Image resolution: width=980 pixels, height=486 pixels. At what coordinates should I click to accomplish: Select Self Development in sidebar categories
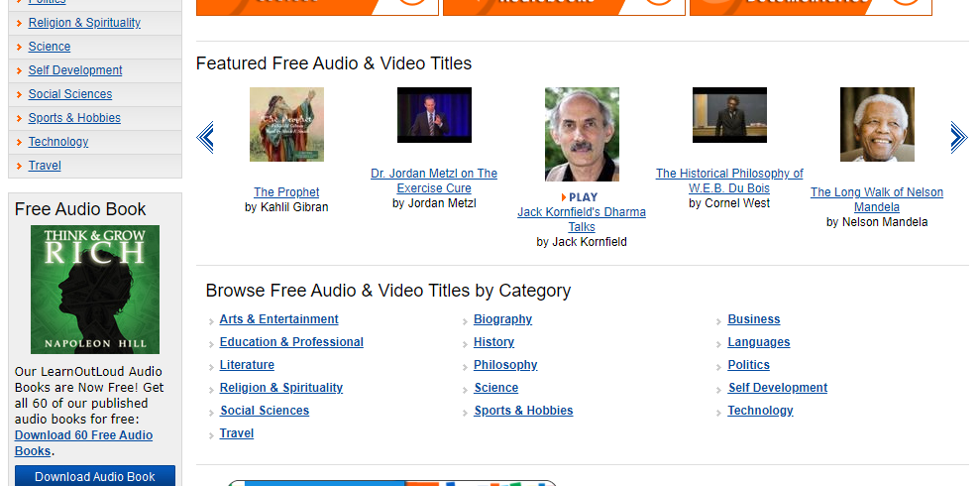(x=75, y=70)
